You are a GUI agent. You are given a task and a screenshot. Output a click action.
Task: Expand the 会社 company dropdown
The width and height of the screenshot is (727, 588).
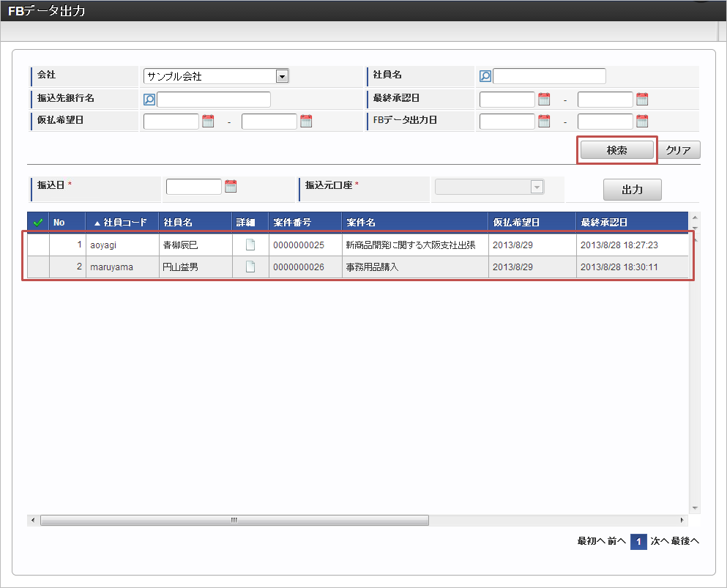click(x=282, y=76)
